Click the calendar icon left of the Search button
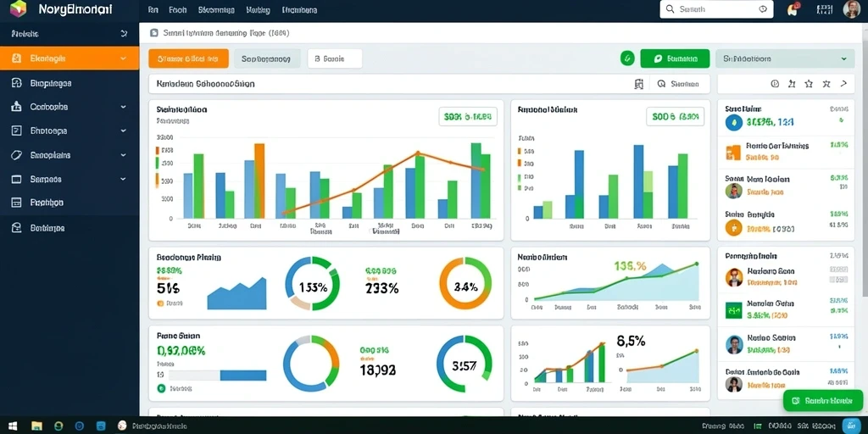 click(x=639, y=84)
